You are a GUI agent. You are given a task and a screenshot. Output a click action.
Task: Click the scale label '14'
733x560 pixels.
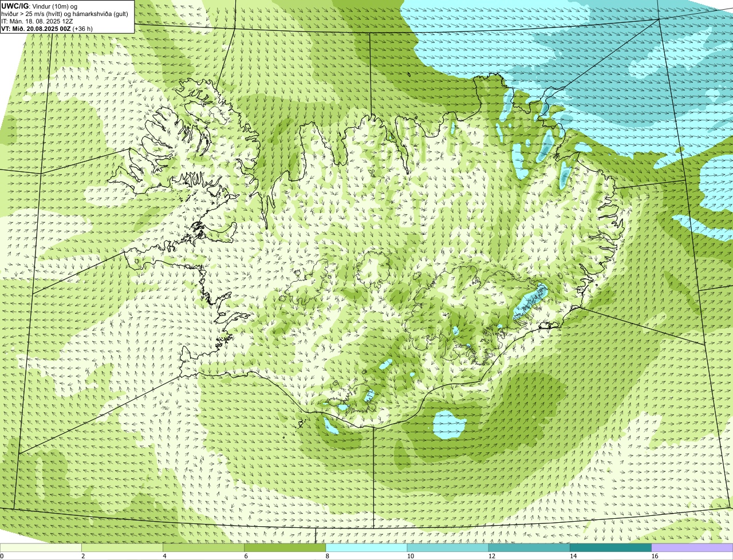tap(573, 556)
